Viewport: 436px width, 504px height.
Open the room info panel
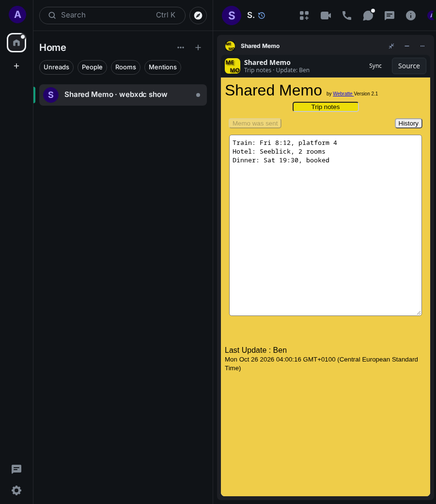411,16
